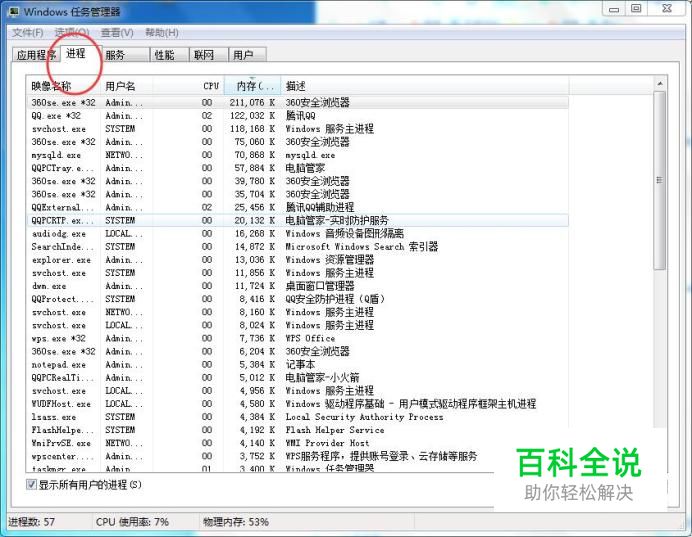The height and width of the screenshot is (537, 692).
Task: Click Local Security Authority Process description
Action: 364,417
